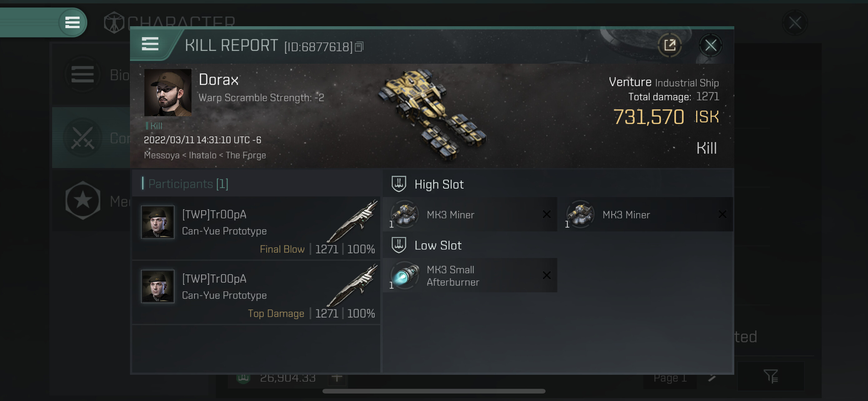Open TrOOpA Final Blow participant portrait
Screen dimensions: 868x401
158,222
